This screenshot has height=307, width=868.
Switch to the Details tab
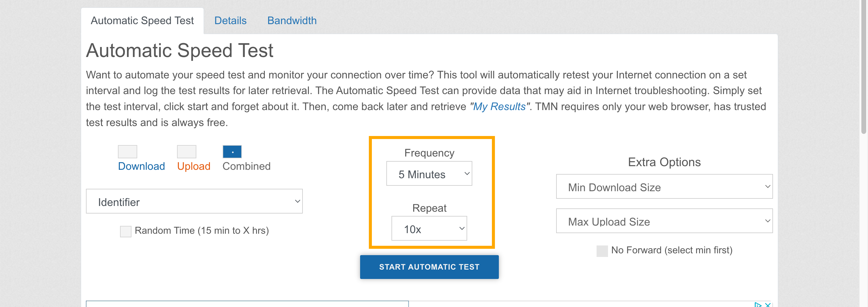tap(230, 21)
